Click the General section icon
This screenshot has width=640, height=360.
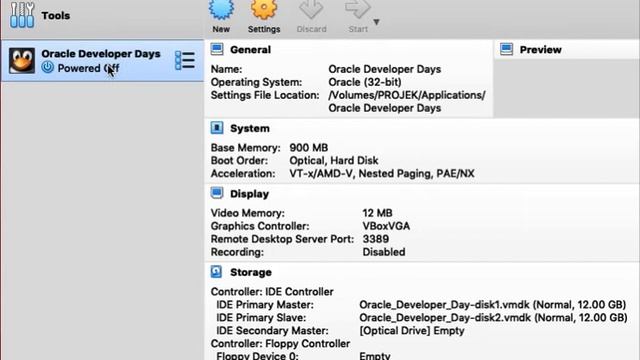[x=217, y=49]
